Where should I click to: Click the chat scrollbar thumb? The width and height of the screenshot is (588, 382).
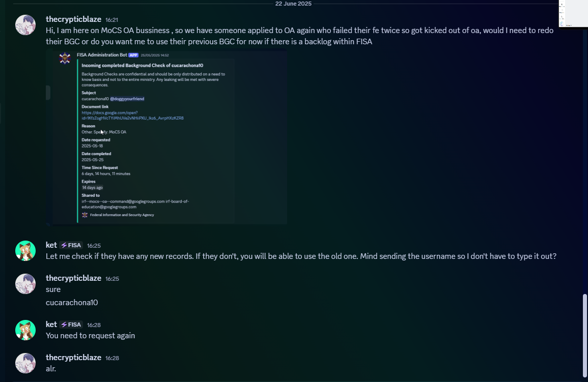584,336
